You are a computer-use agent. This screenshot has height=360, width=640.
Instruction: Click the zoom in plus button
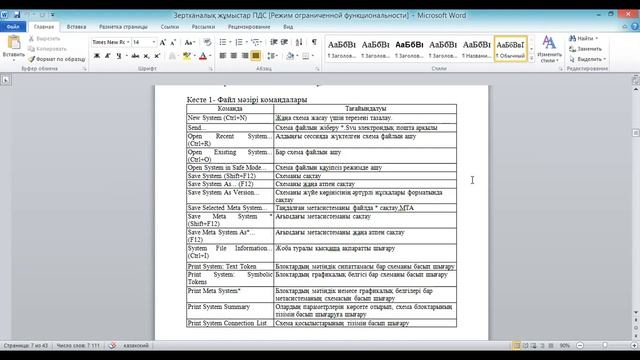(x=634, y=346)
